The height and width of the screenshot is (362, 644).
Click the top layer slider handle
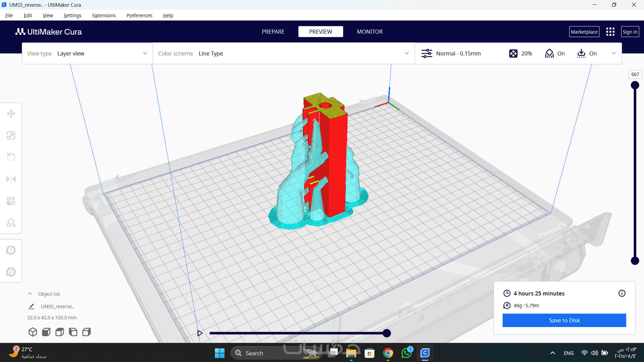635,85
